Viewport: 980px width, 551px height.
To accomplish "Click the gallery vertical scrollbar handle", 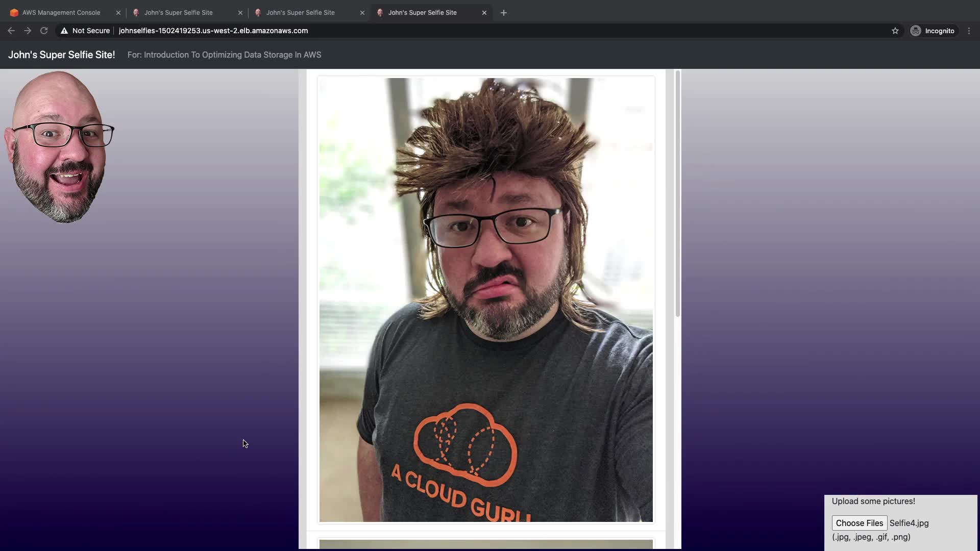I will [677, 194].
